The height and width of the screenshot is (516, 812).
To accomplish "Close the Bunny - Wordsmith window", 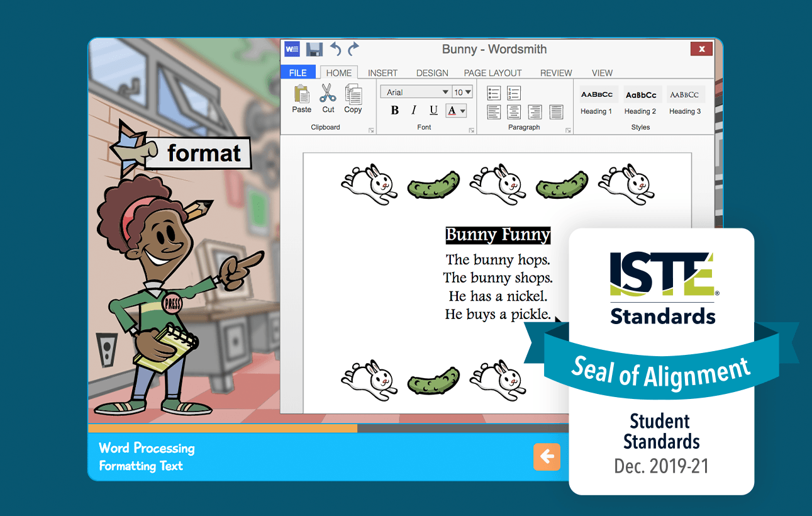I will tap(701, 48).
